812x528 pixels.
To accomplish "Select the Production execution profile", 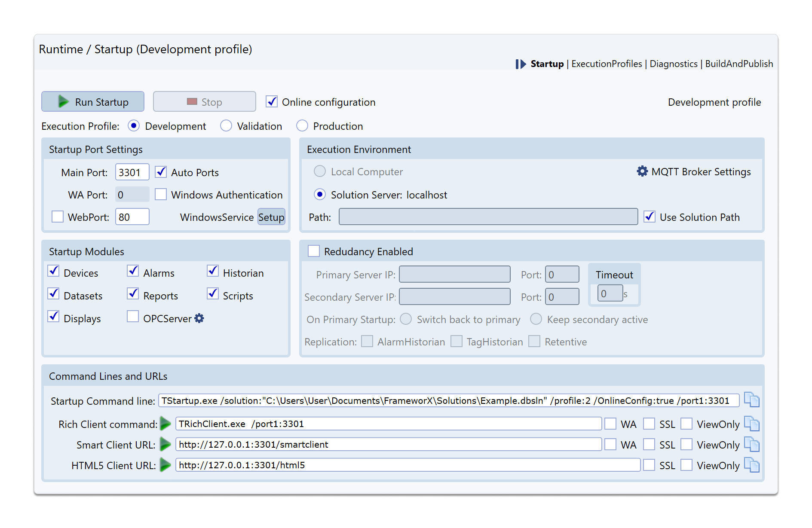I will tap(302, 126).
